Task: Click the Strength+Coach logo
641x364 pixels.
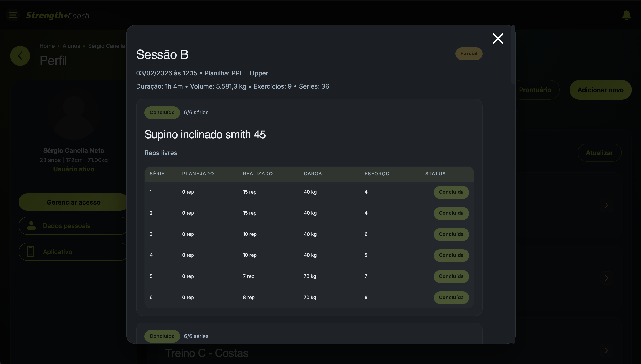Action: (58, 15)
